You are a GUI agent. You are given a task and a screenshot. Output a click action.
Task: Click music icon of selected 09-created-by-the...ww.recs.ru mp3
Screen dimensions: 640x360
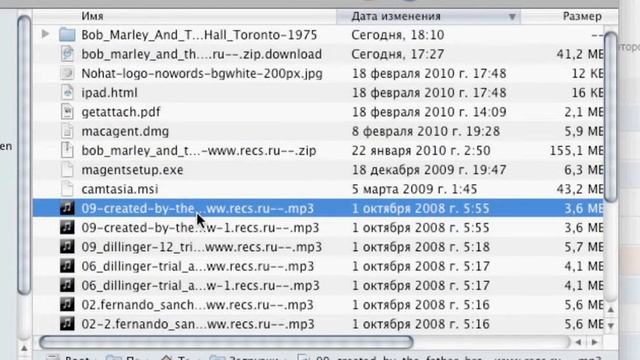tap(67, 208)
